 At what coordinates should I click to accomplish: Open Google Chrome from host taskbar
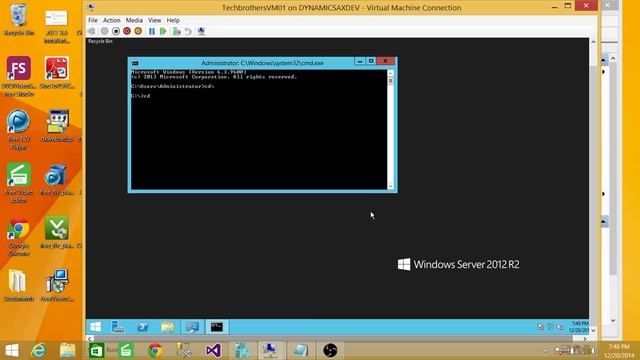coord(155,350)
